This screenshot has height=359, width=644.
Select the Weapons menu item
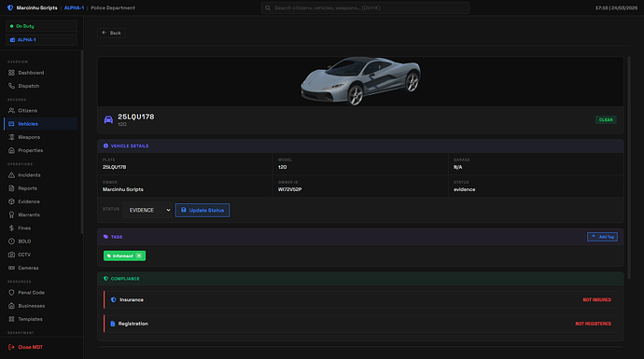click(41, 137)
